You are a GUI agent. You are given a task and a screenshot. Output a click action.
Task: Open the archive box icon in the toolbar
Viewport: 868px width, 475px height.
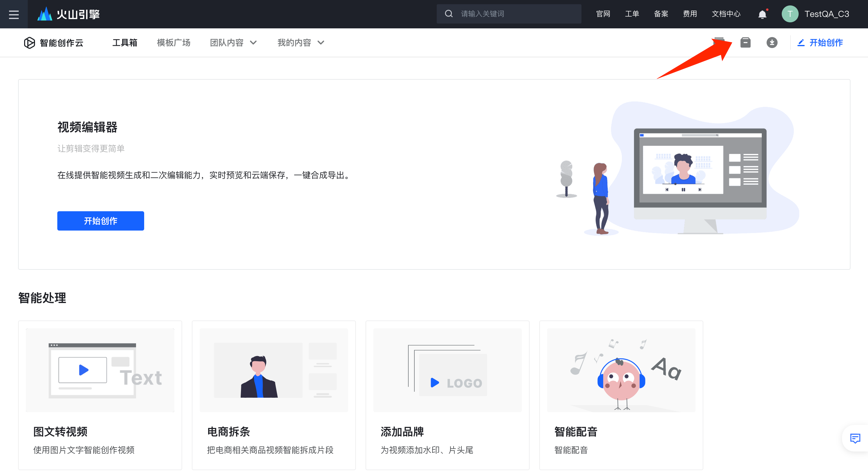(x=745, y=43)
